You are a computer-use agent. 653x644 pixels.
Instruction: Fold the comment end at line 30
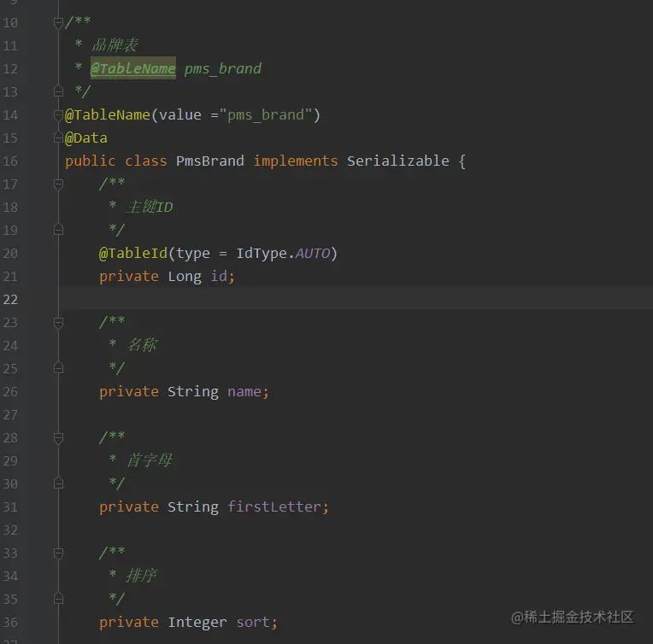[58, 483]
